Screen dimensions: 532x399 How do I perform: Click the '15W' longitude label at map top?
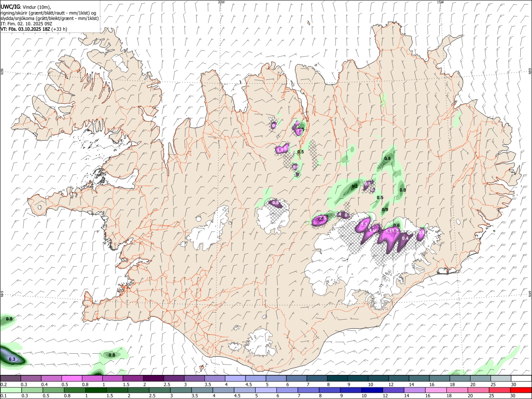tap(440, 2)
